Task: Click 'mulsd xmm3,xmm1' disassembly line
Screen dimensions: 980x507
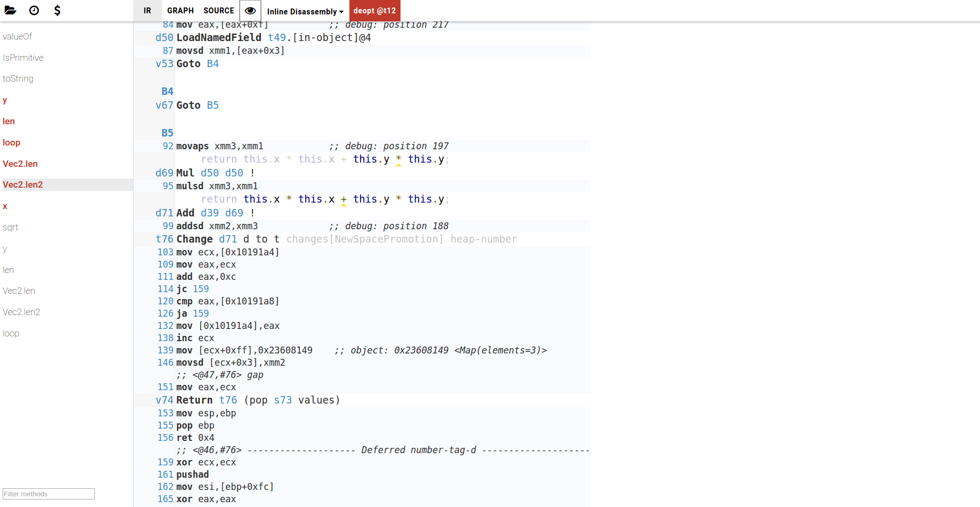Action: pos(217,186)
